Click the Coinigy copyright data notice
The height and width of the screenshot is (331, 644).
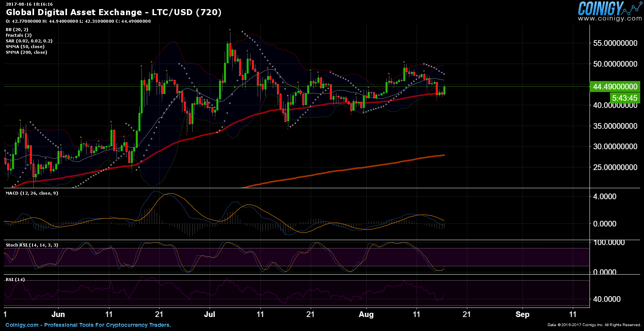tap(594, 325)
